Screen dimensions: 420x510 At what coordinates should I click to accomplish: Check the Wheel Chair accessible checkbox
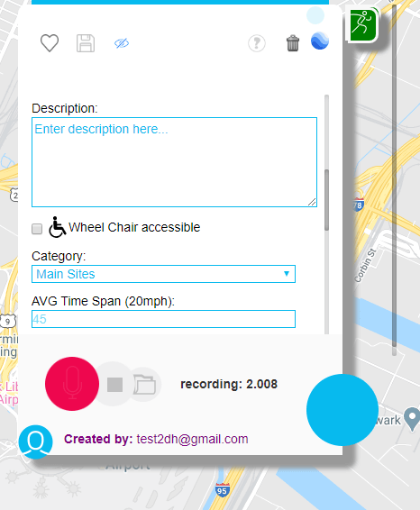(x=37, y=229)
